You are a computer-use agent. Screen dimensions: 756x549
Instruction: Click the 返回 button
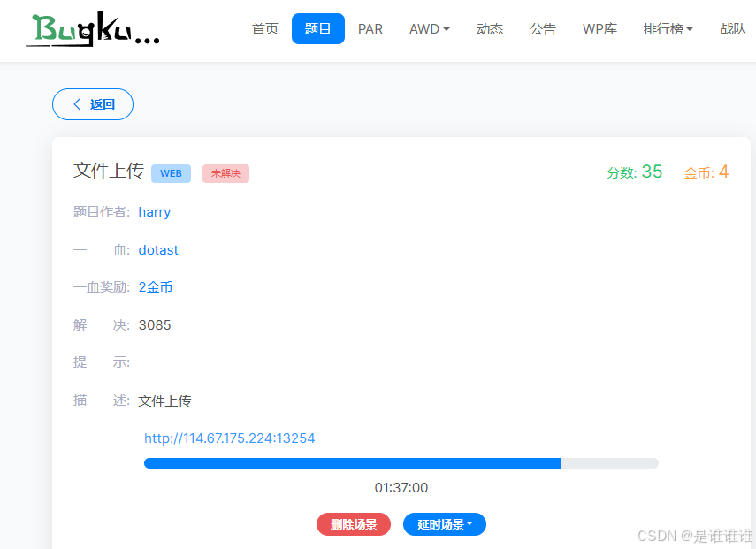(x=93, y=103)
